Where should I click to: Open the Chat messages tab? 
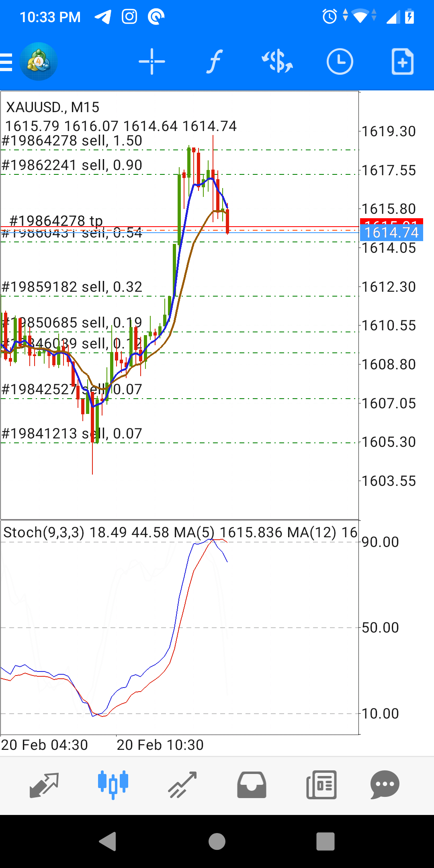point(385,785)
